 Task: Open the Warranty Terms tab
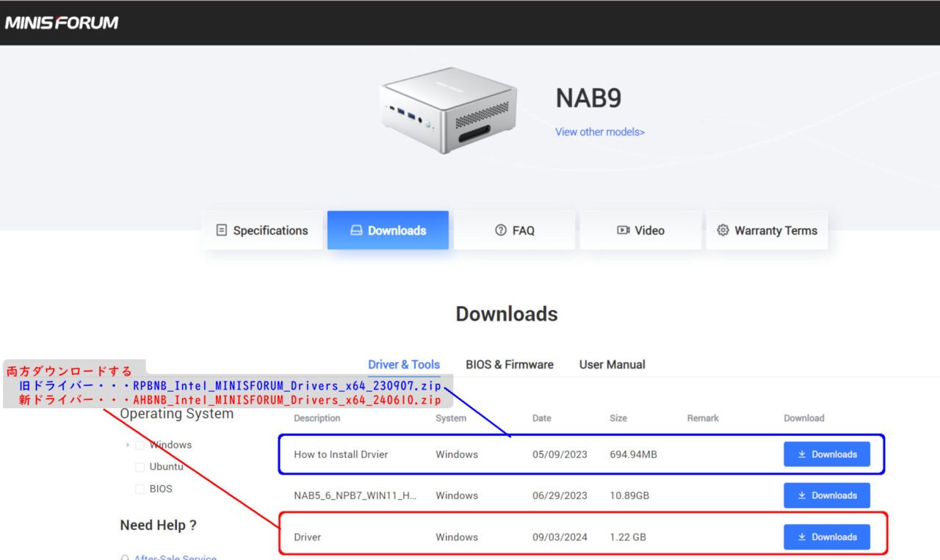click(767, 230)
